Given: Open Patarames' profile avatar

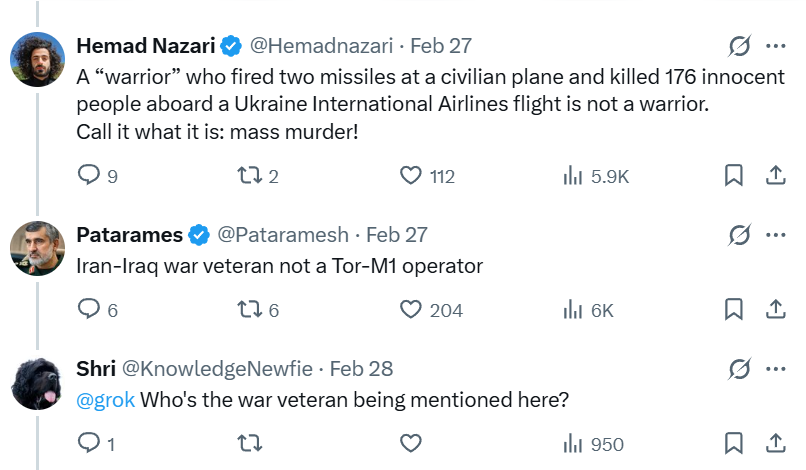Looking at the screenshot, I should point(38,249).
